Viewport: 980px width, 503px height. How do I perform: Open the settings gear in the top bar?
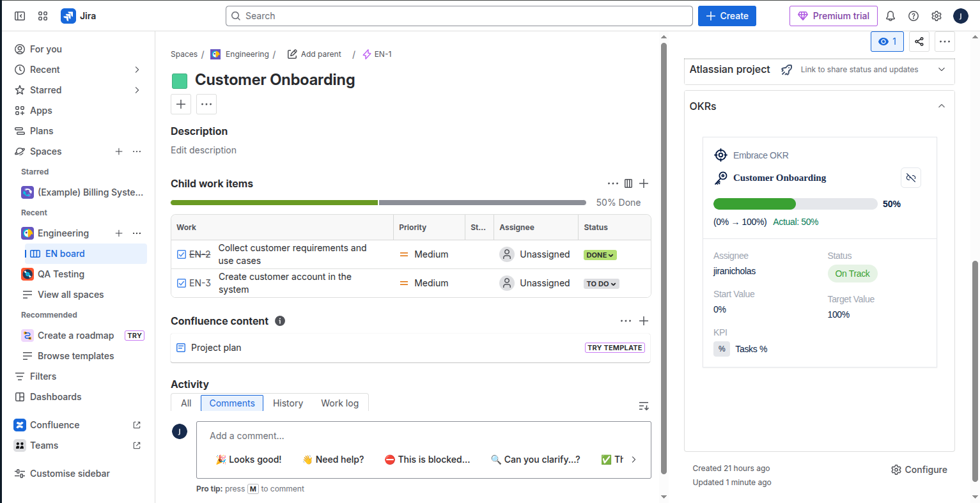(x=937, y=16)
